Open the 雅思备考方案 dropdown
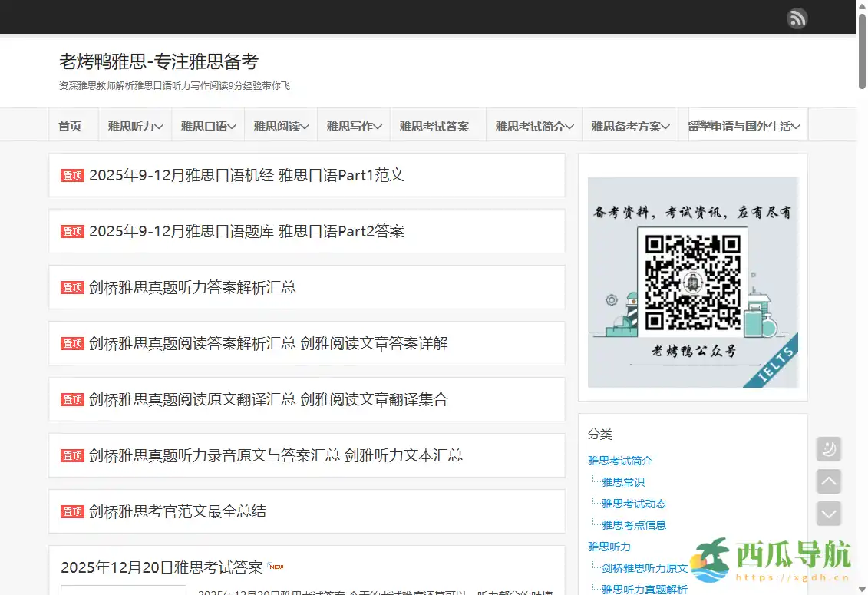This screenshot has height=595, width=868. (x=629, y=124)
